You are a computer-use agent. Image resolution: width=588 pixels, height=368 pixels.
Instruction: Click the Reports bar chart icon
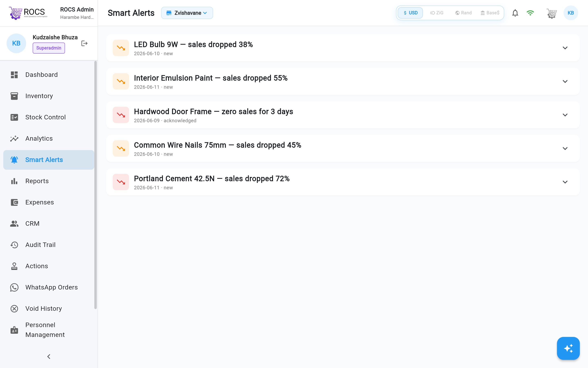pos(14,181)
